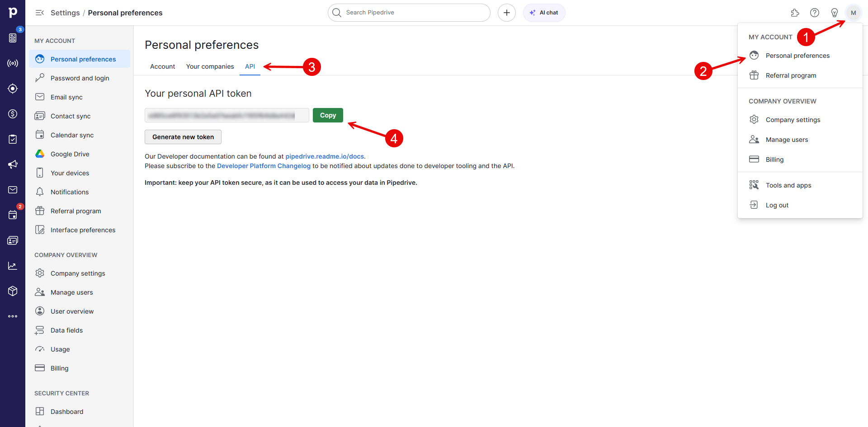Open the Mail envelope sidebar icon
This screenshot has width=868, height=427.
coord(13,190)
